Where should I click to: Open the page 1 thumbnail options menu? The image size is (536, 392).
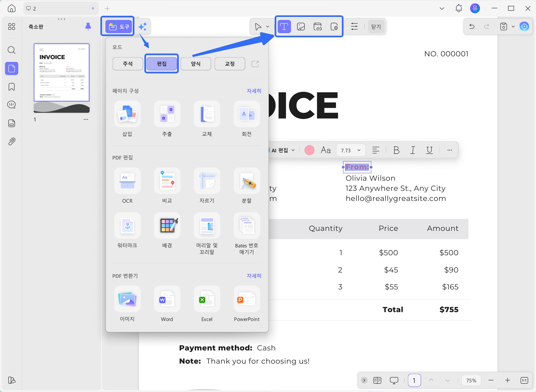click(86, 119)
